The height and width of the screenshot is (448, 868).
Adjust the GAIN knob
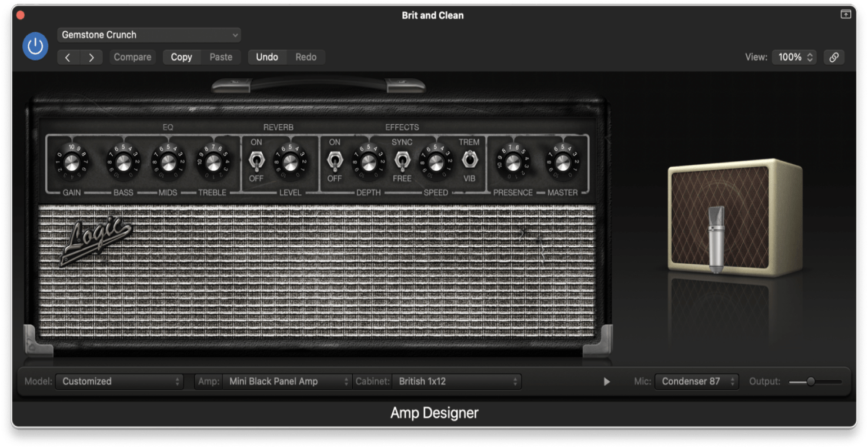pyautogui.click(x=71, y=162)
